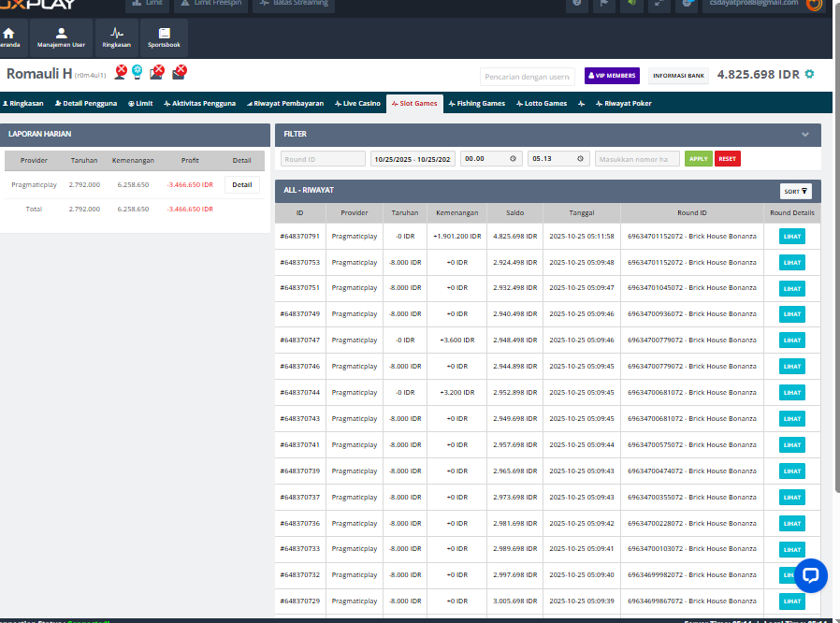Click the envelope icon with red X
Image resolution: width=840 pixels, height=623 pixels.
(x=179, y=72)
